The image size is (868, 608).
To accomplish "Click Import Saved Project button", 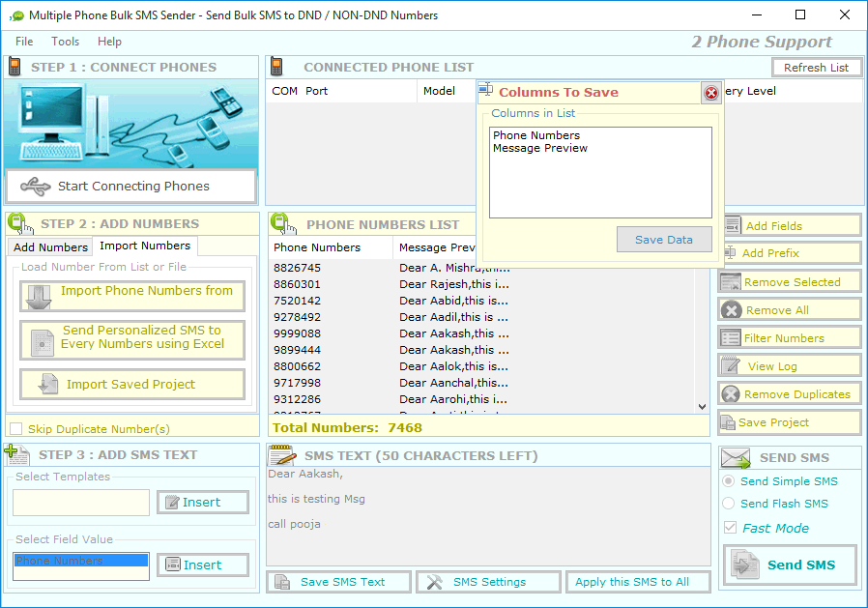I will click(132, 385).
